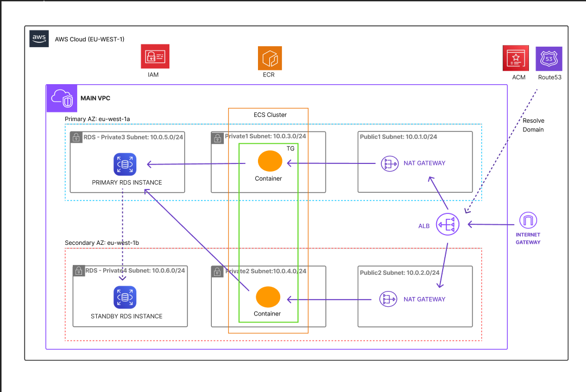Click the 'Container' label in Private2 subnet
This screenshot has height=392, width=586.
tap(267, 314)
